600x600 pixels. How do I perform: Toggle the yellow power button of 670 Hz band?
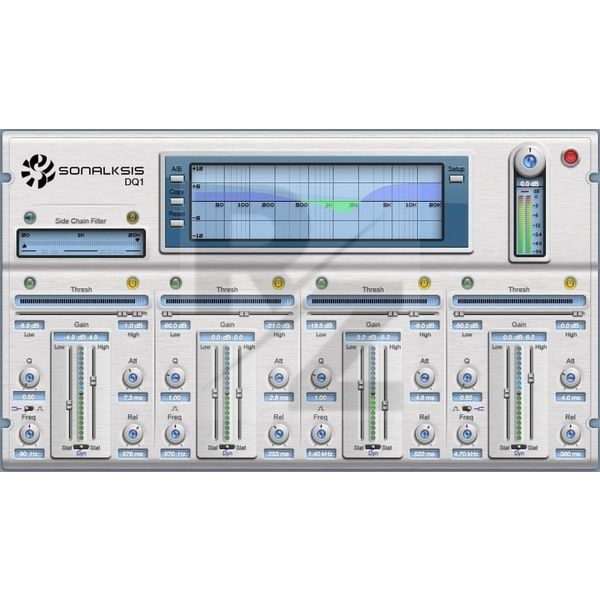[x=278, y=283]
